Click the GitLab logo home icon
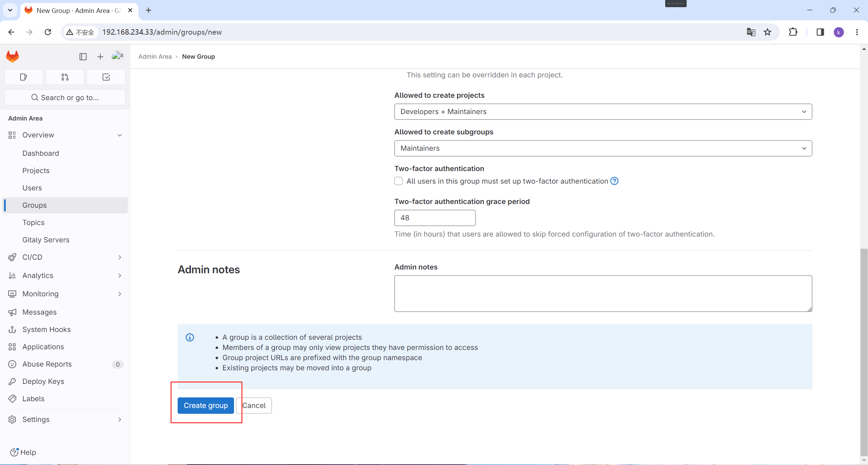 [x=13, y=56]
